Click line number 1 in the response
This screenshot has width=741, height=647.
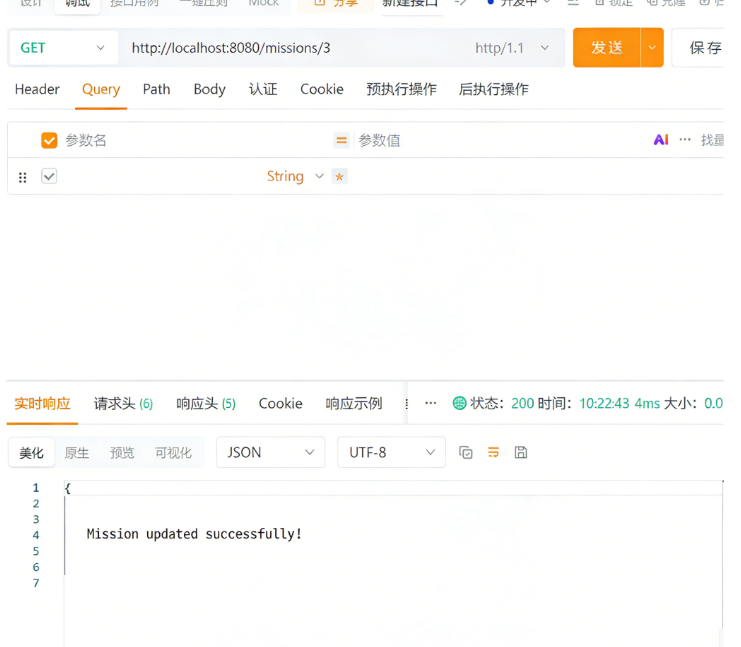36,488
